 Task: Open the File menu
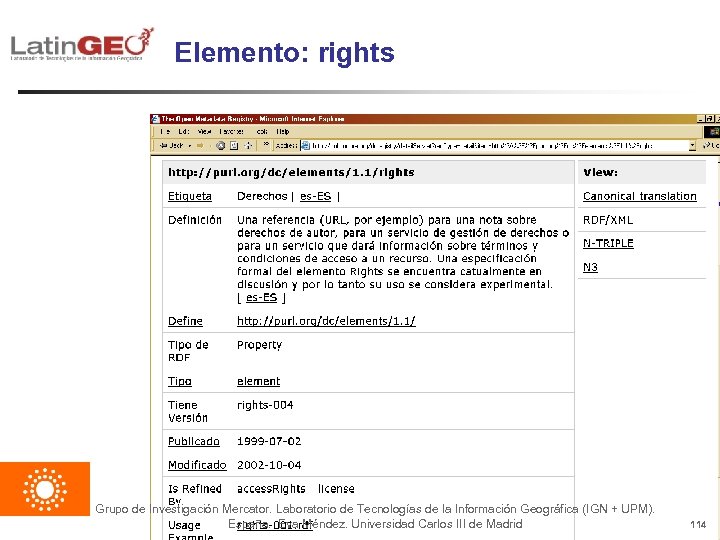[x=165, y=131]
